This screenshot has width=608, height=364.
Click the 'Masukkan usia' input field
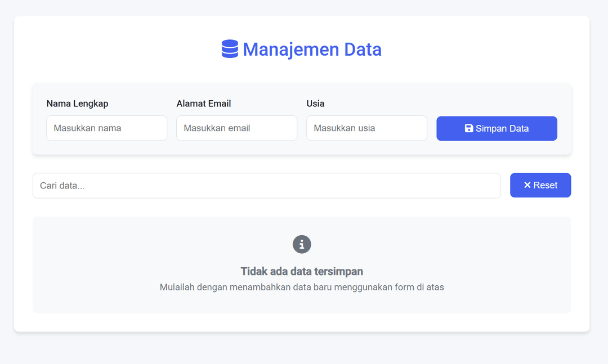coord(366,128)
